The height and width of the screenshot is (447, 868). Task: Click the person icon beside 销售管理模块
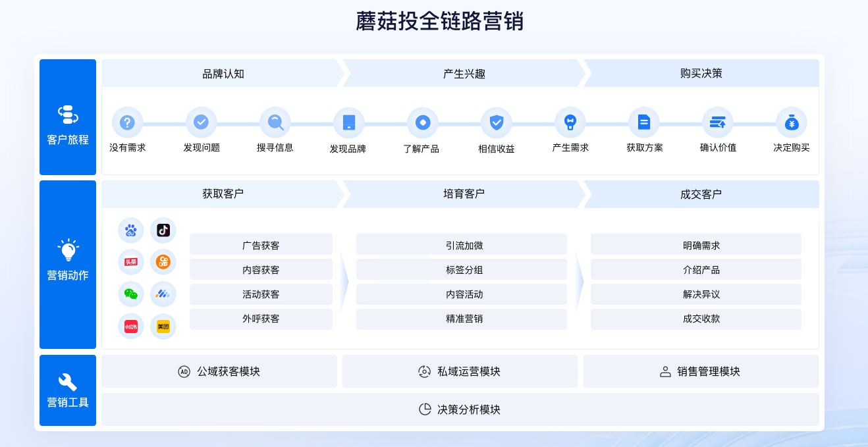coord(665,371)
